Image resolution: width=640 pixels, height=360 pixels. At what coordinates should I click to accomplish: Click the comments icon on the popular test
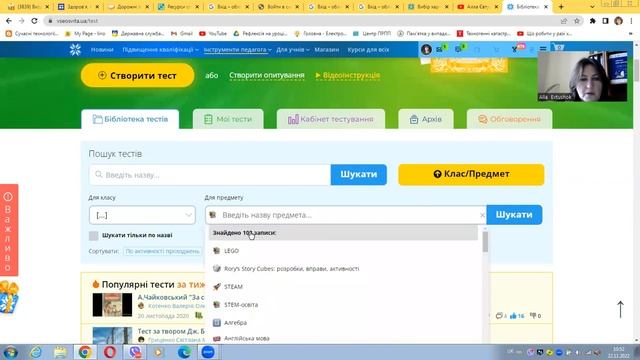(x=499, y=316)
